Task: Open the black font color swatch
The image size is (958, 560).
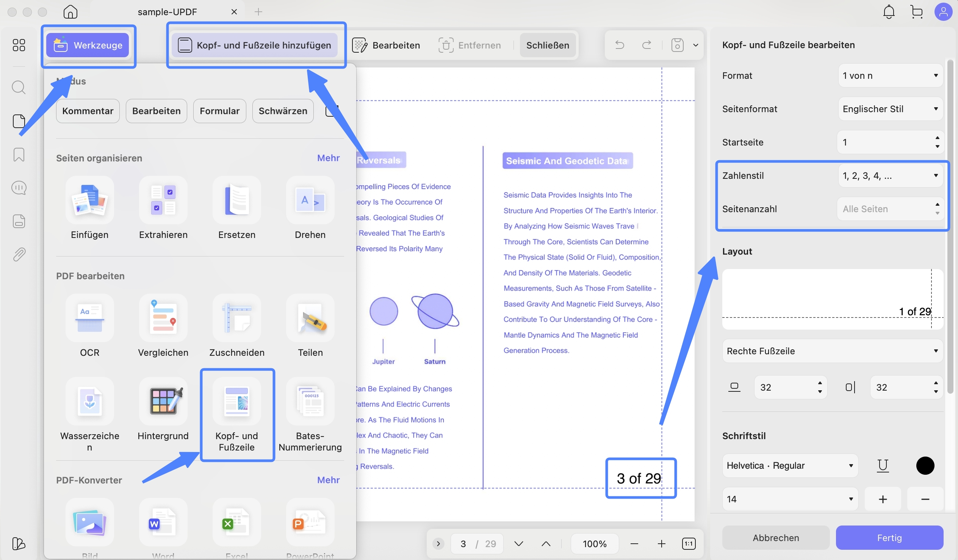Action: (925, 465)
